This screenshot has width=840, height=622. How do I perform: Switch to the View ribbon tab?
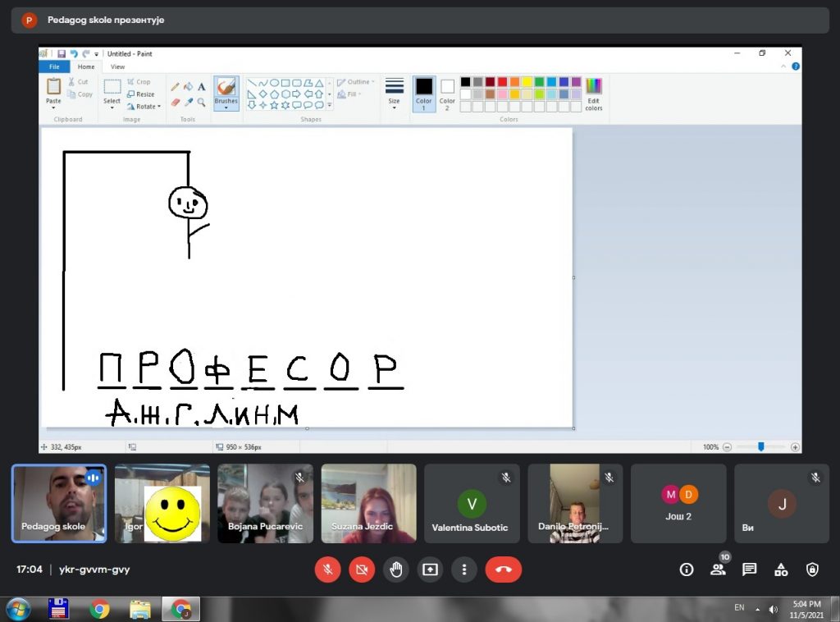(x=118, y=67)
